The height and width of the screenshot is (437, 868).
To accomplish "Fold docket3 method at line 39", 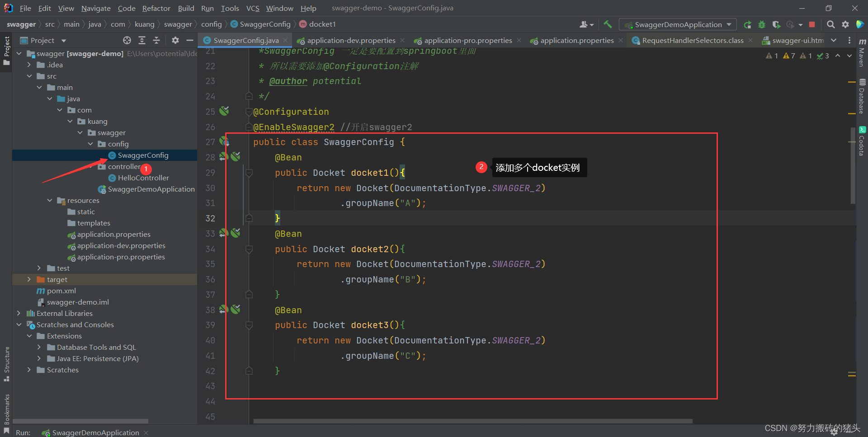I will (x=249, y=325).
